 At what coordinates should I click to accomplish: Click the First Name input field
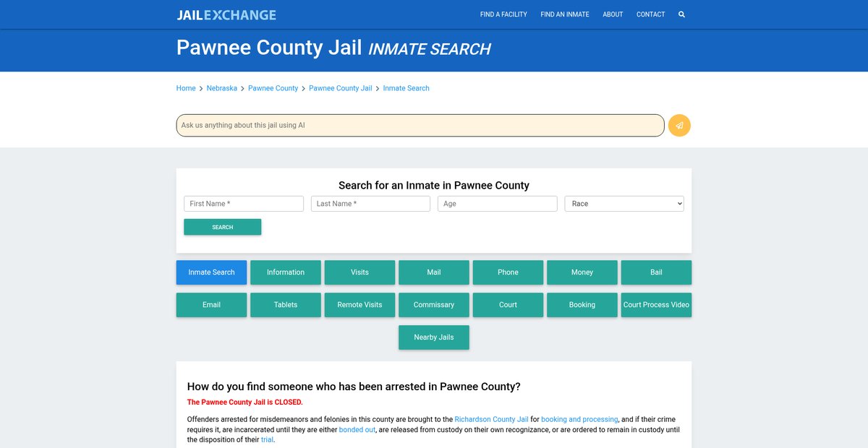[244, 204]
